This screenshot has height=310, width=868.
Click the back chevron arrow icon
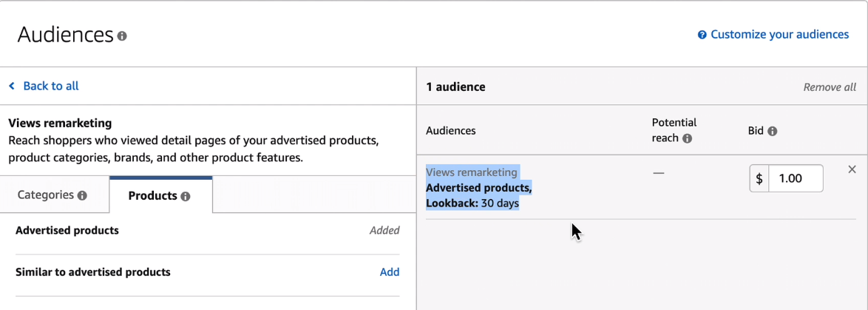[12, 86]
